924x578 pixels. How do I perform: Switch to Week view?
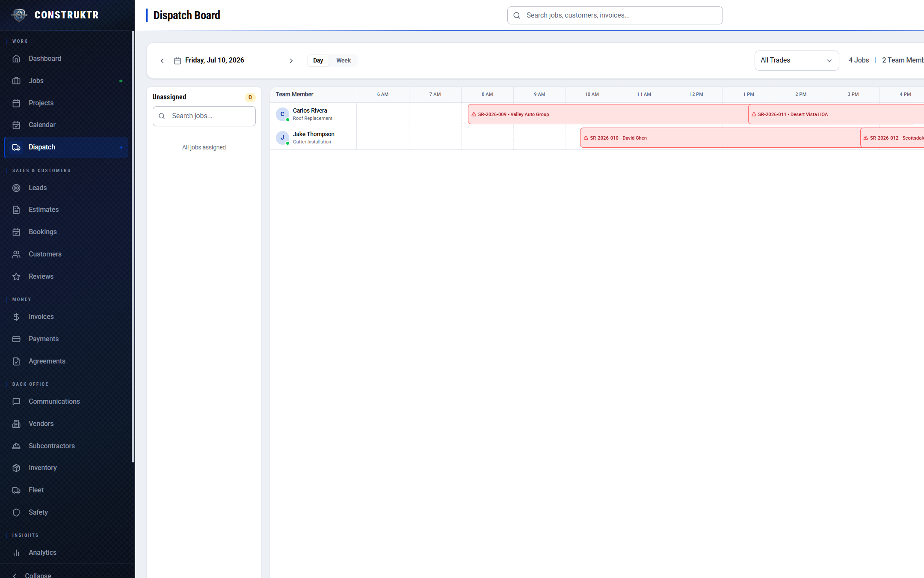(x=344, y=60)
